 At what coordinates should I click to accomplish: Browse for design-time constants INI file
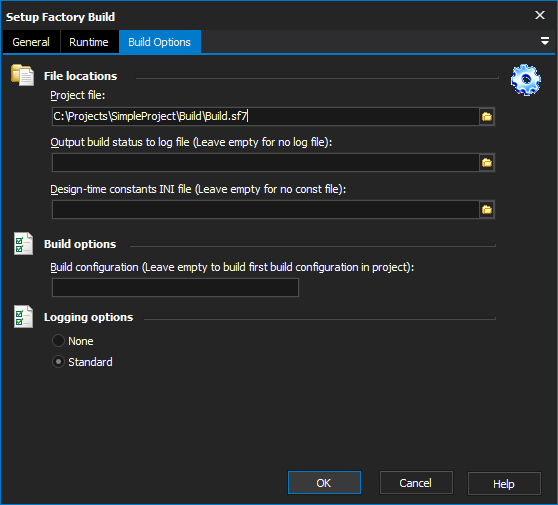486,210
